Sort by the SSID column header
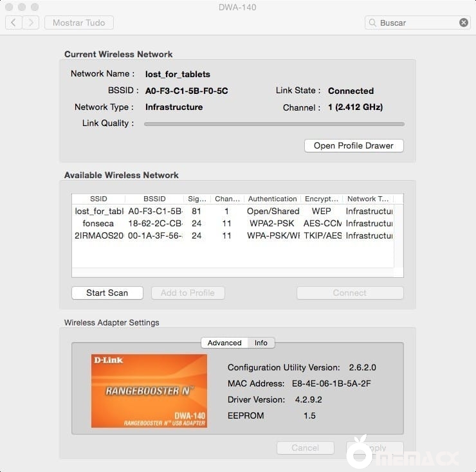Image resolution: width=476 pixels, height=472 pixels. 98,199
